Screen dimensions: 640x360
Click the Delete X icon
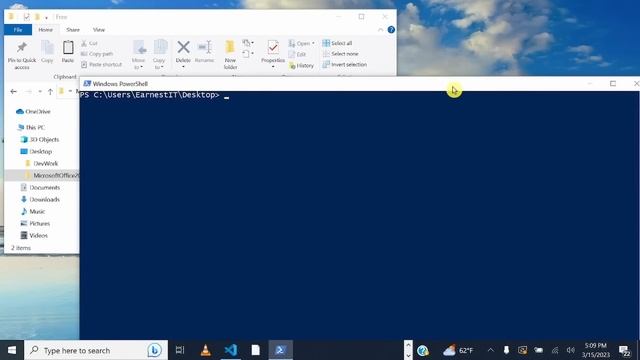pyautogui.click(x=183, y=47)
